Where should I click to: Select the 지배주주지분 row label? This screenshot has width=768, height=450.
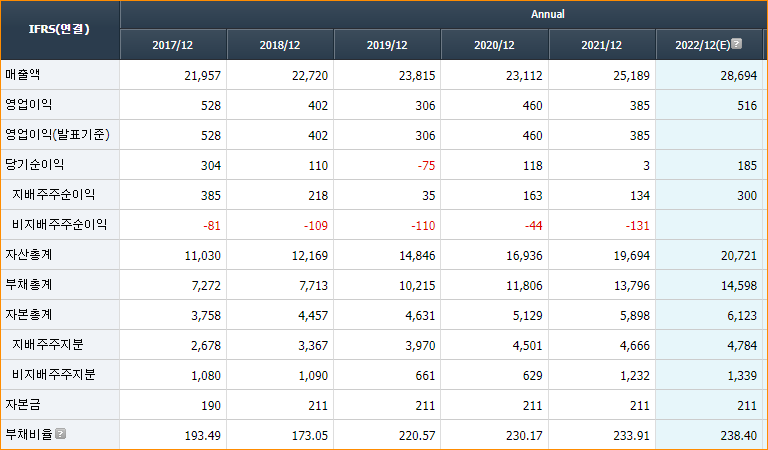point(48,344)
